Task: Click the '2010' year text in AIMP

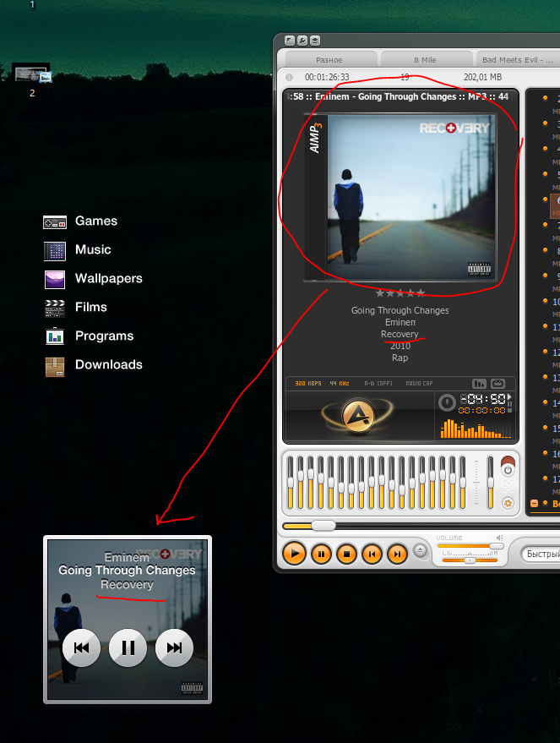Action: click(400, 346)
